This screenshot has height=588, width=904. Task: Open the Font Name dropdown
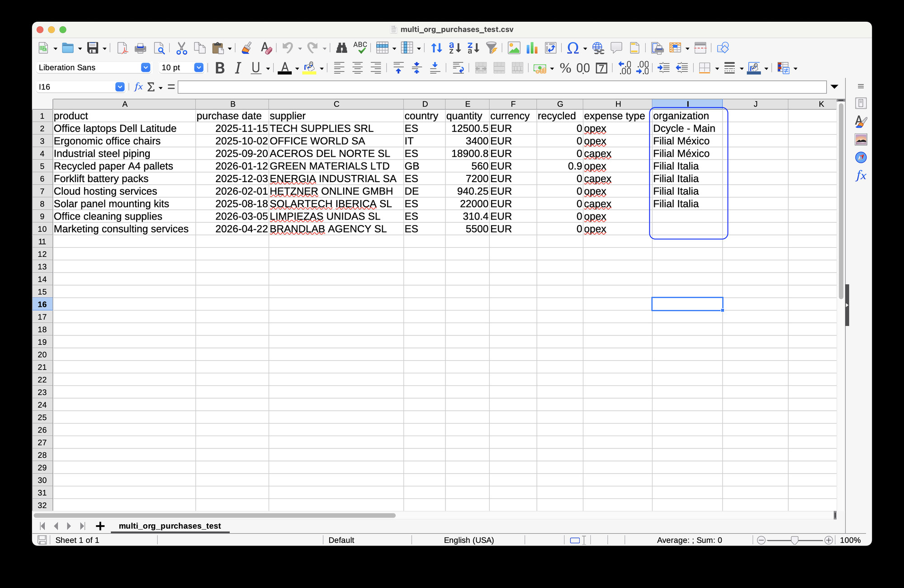(145, 67)
